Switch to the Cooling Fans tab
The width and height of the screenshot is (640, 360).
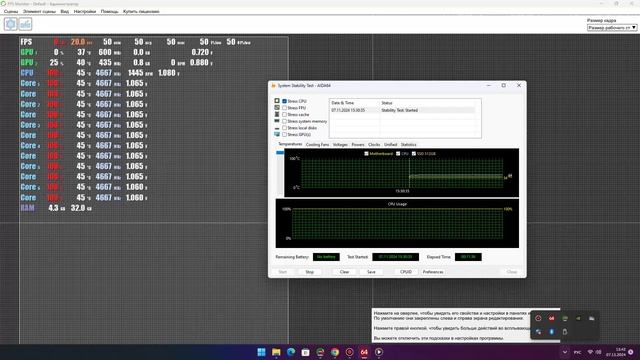click(317, 144)
